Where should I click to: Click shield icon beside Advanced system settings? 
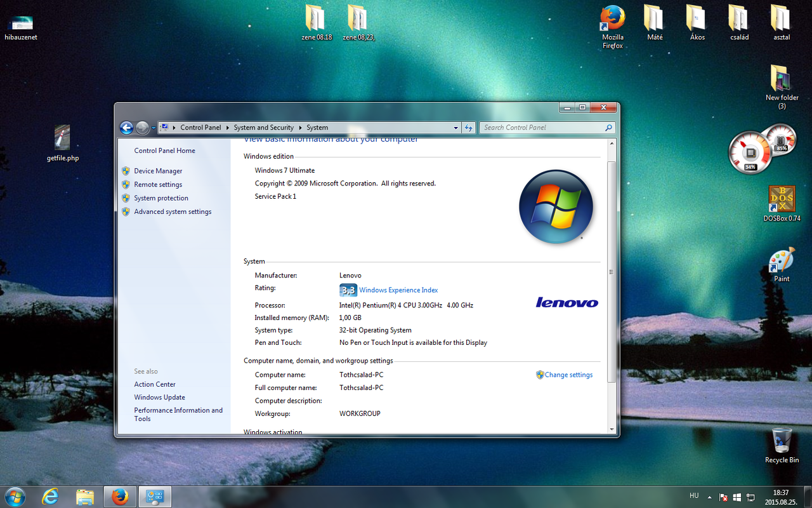(x=126, y=211)
